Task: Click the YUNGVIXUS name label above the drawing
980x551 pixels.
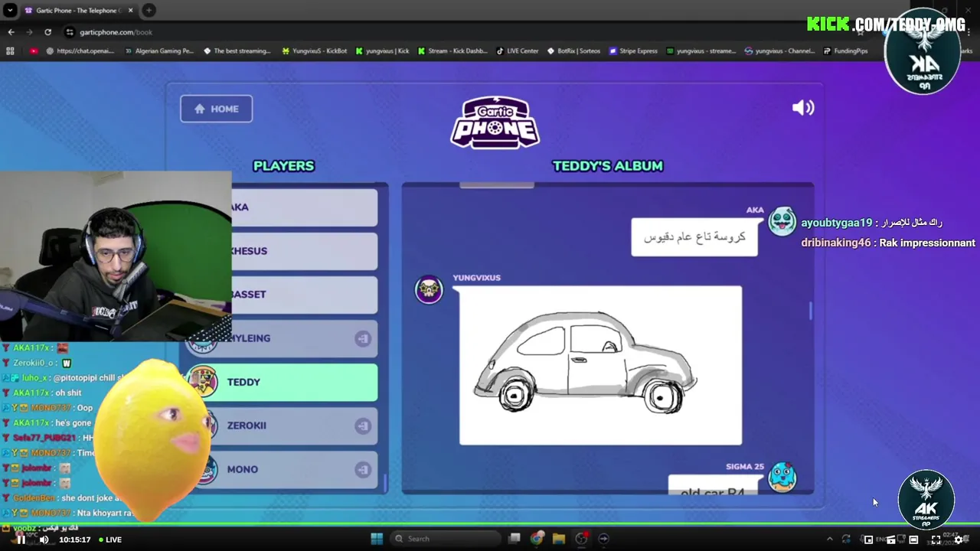Action: 476,278
